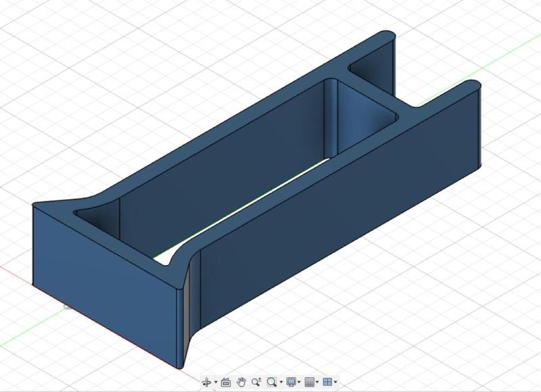
Task: Click the Viewports layout icon
Action: point(327,382)
